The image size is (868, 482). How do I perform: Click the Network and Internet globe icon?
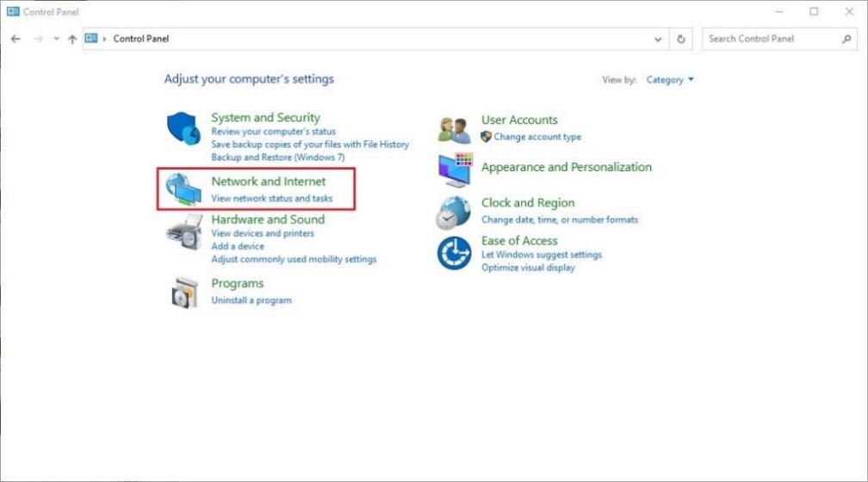pyautogui.click(x=183, y=189)
